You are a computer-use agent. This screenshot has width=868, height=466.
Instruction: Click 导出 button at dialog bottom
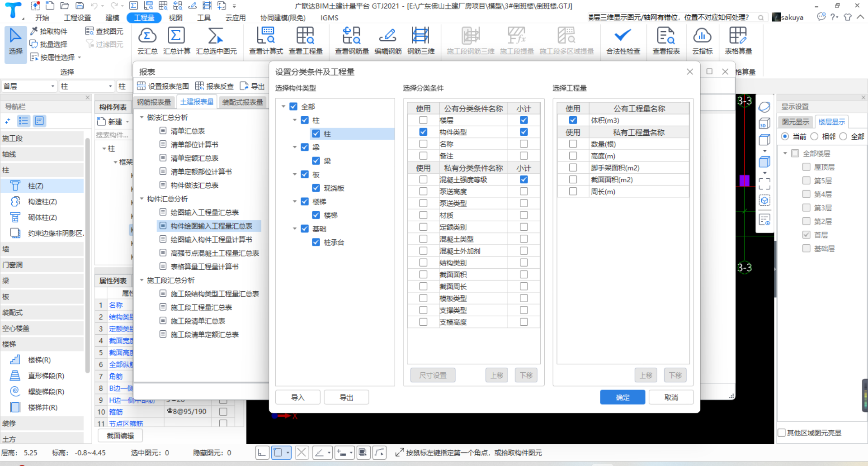click(346, 397)
